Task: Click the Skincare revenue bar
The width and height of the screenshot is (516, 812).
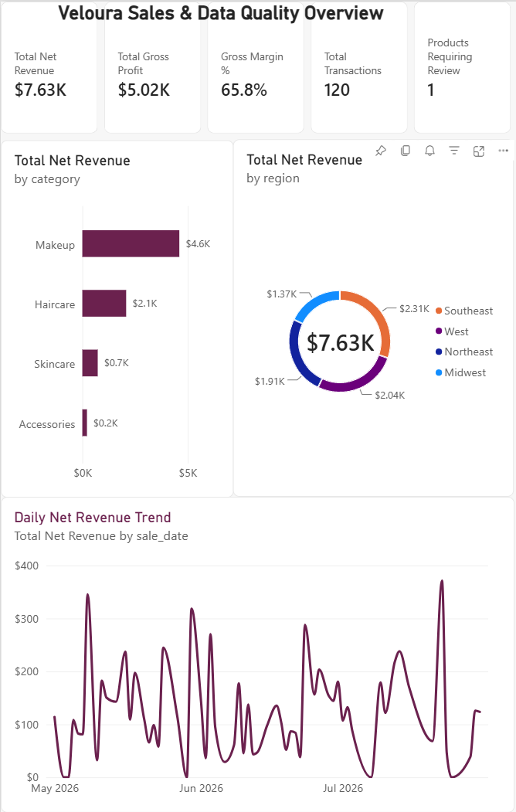Action: click(90, 362)
